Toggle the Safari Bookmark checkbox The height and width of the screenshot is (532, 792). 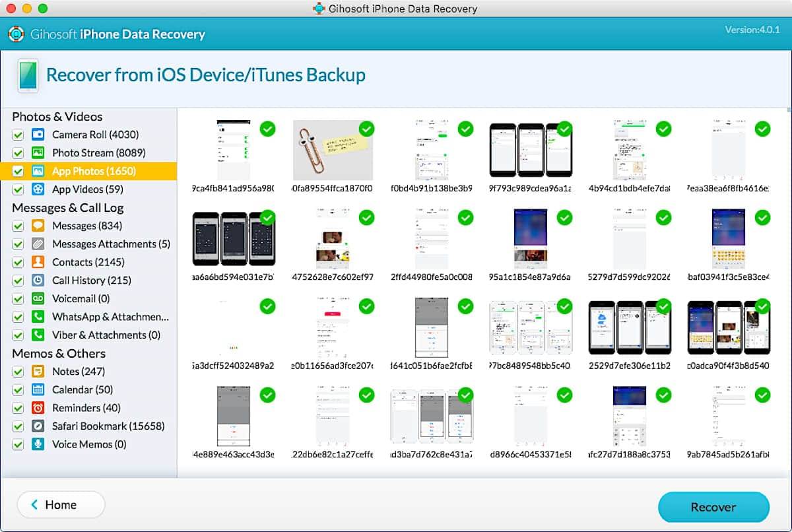click(18, 427)
